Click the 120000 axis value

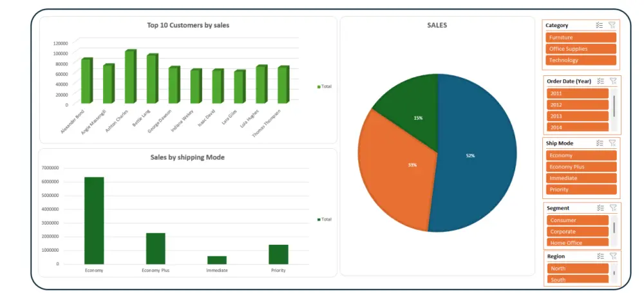tap(61, 43)
